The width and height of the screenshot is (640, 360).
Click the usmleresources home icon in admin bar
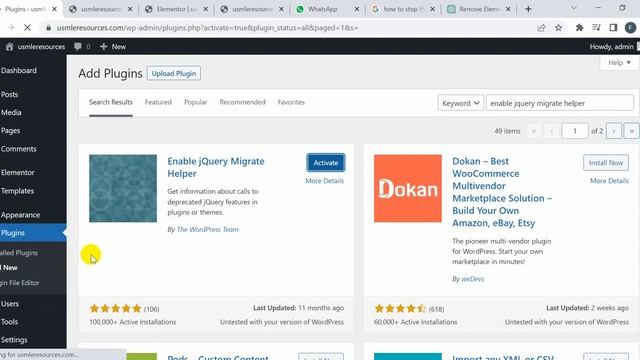click(9, 47)
